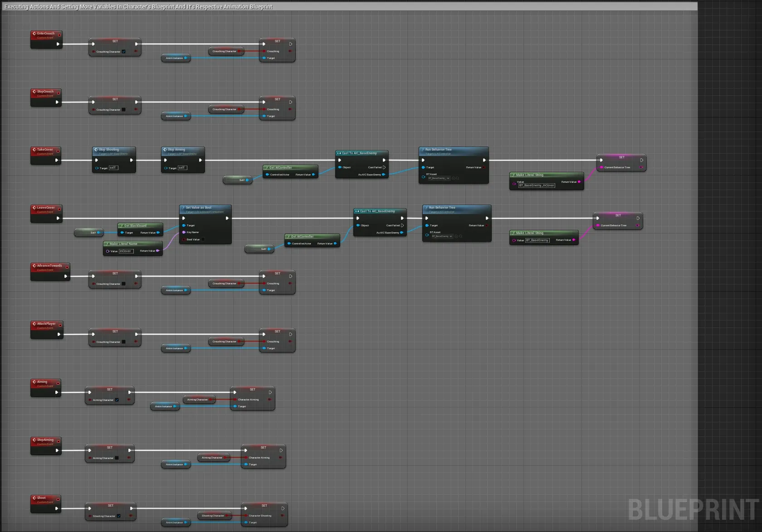This screenshot has height=532, width=762.
Task: Click the Shoot event node icon
Action: tap(34, 498)
